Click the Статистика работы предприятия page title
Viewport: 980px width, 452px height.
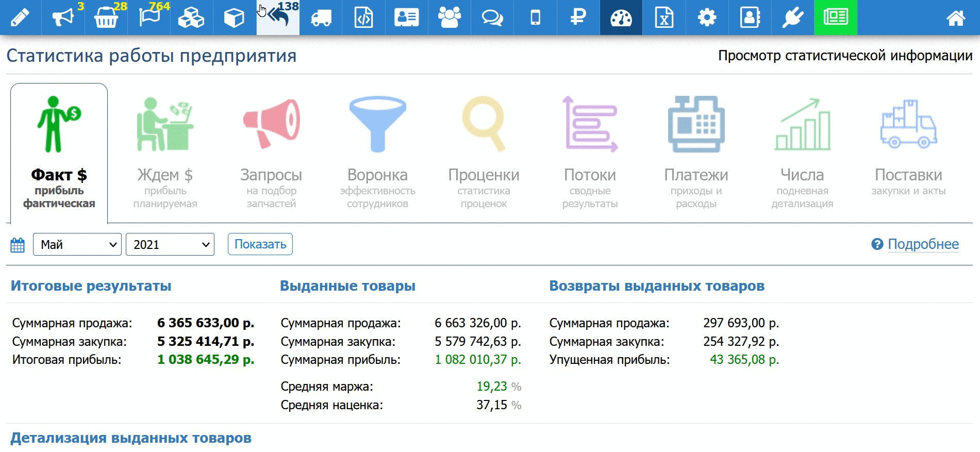(152, 56)
